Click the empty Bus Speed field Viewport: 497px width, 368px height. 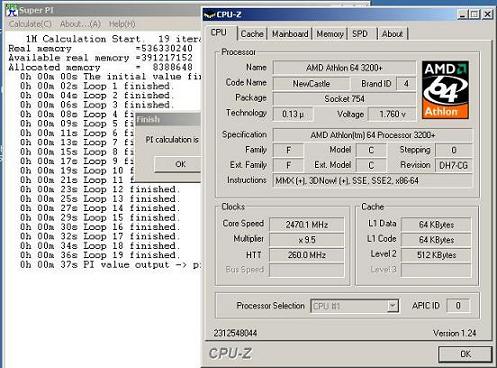(x=307, y=270)
